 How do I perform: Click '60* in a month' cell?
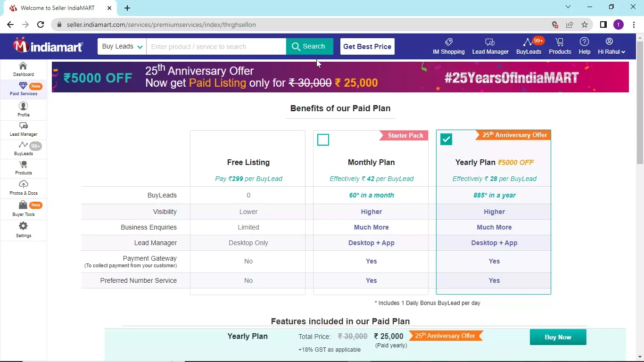pos(371,195)
